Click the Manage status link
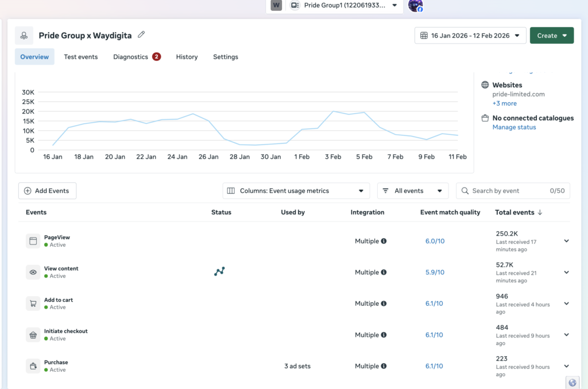This screenshot has height=389, width=588. [514, 127]
